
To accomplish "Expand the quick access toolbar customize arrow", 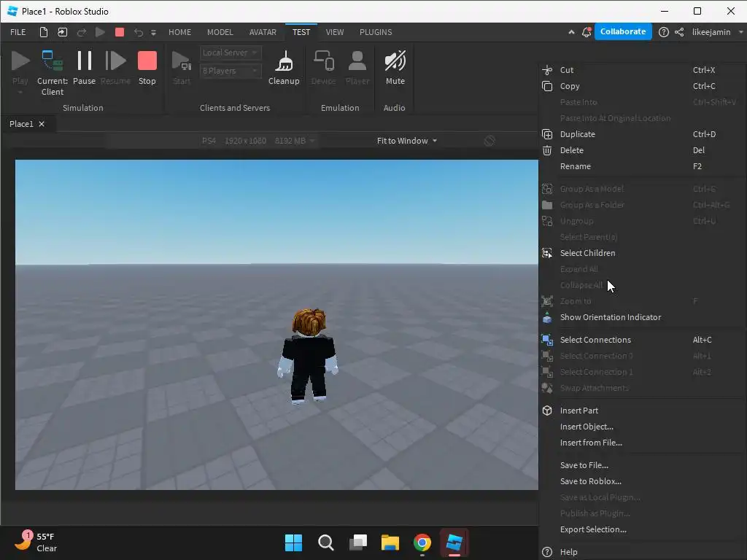I will click(x=153, y=32).
